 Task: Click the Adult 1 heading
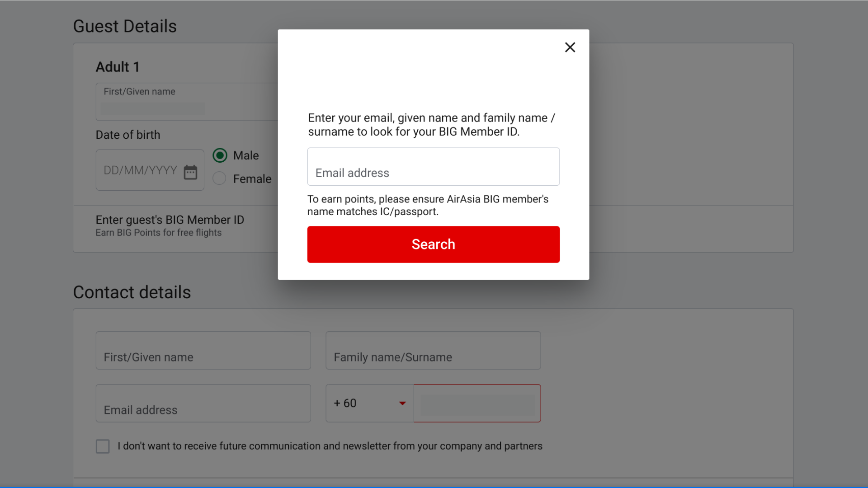118,67
